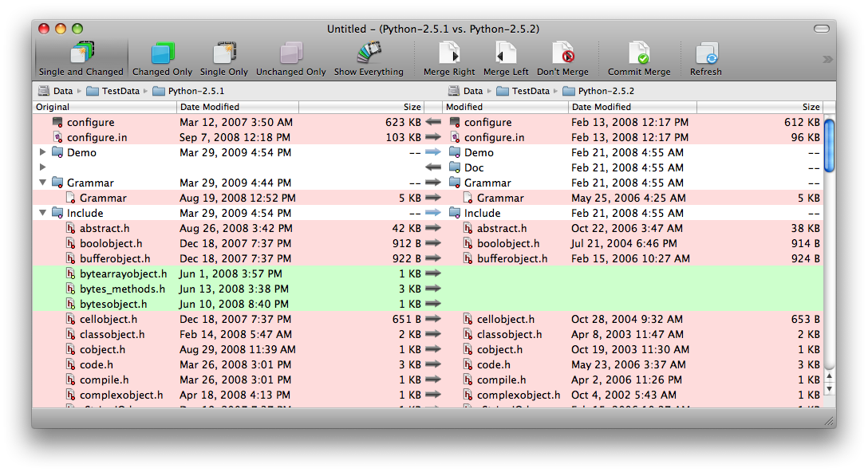
Task: Open TestData in the right path bar
Action: (x=523, y=91)
